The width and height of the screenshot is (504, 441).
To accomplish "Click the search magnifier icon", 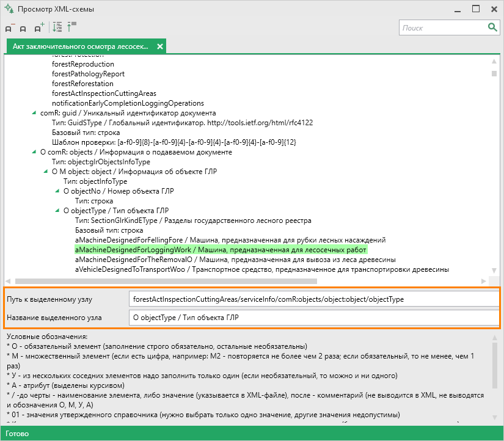I will click(492, 27).
